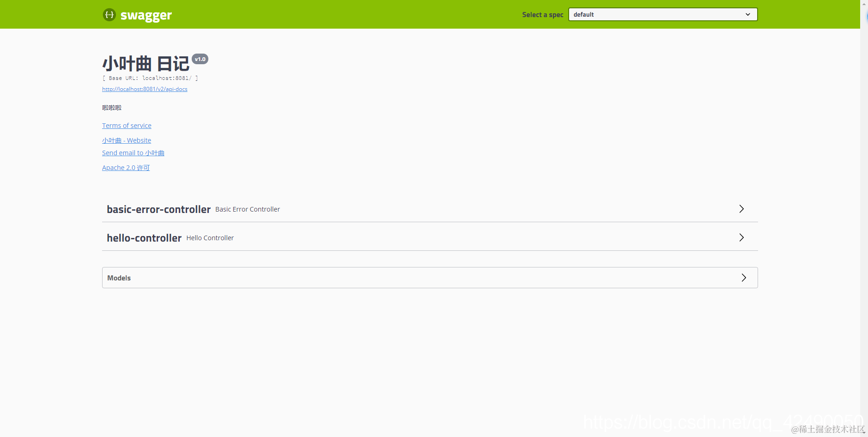
Task: Open the Apache 2.0 许可 license link
Action: (x=126, y=168)
